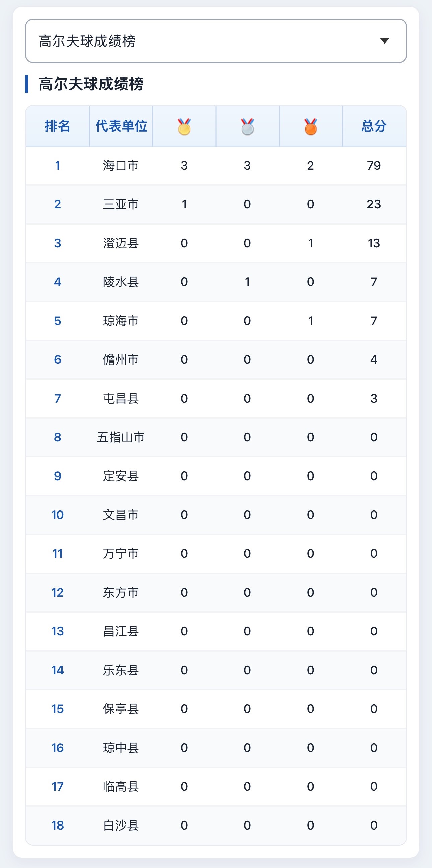The image size is (432, 868).
Task: Select the 白沙县 entry at bottom
Action: [x=121, y=825]
